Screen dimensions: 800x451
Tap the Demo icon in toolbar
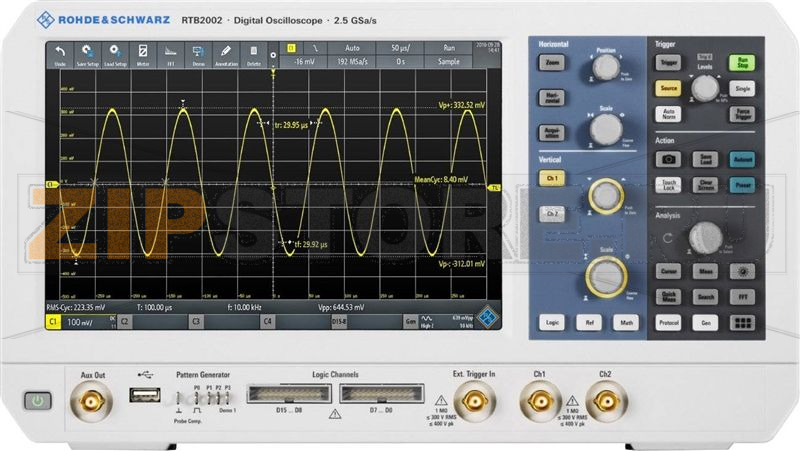point(198,55)
